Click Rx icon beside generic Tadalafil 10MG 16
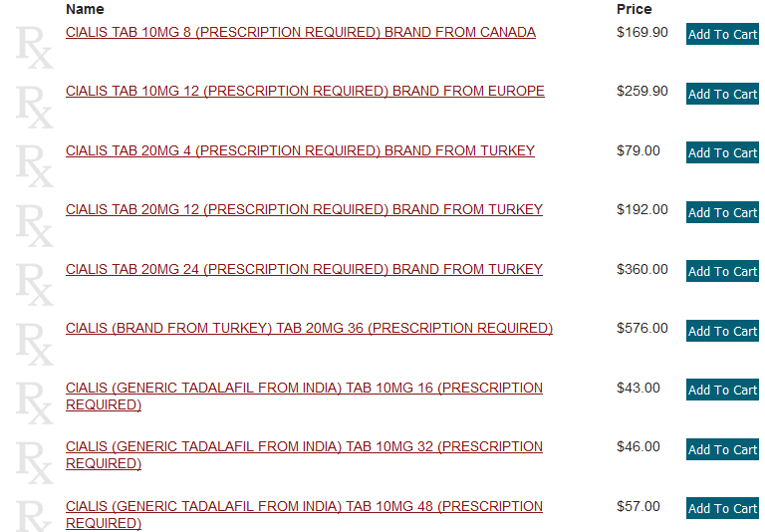The image size is (765, 532). 35,403
